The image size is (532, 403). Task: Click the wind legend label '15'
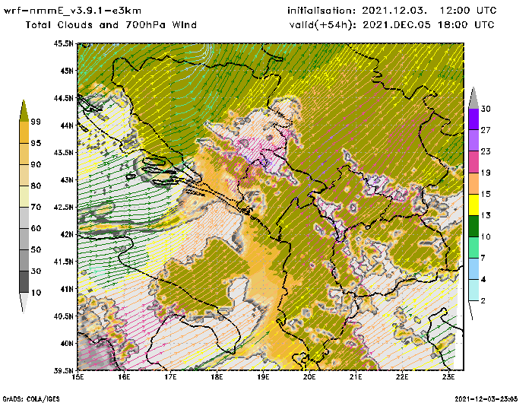click(x=486, y=194)
